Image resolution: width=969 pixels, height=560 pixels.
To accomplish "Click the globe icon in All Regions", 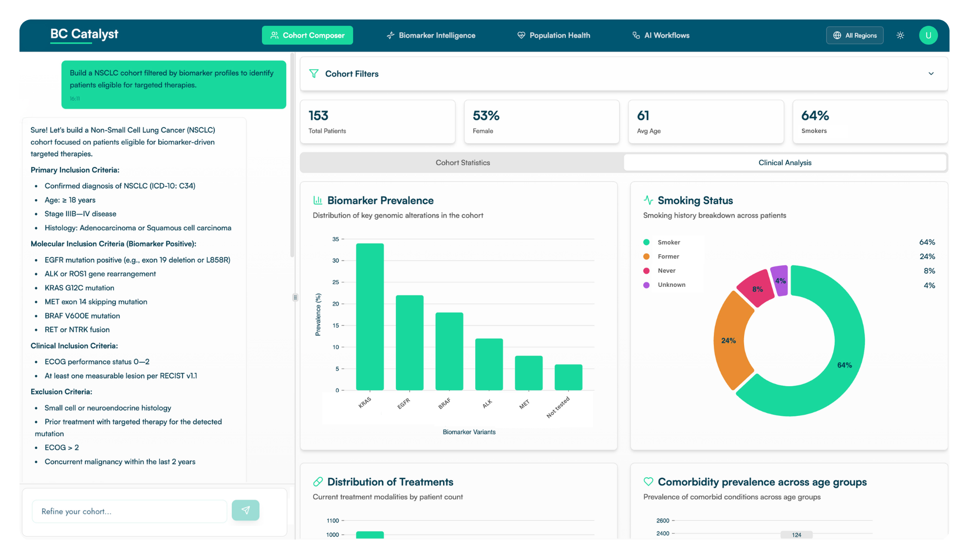I will 837,36.
